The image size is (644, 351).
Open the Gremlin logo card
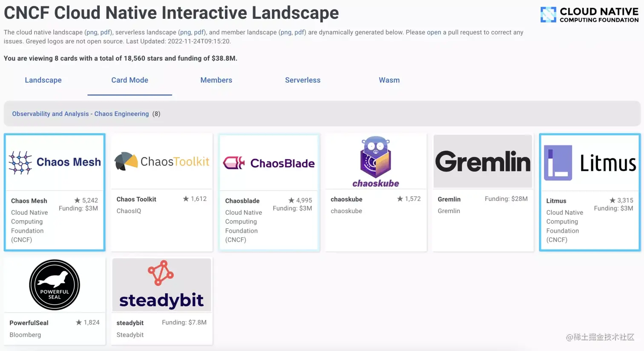[x=483, y=161]
